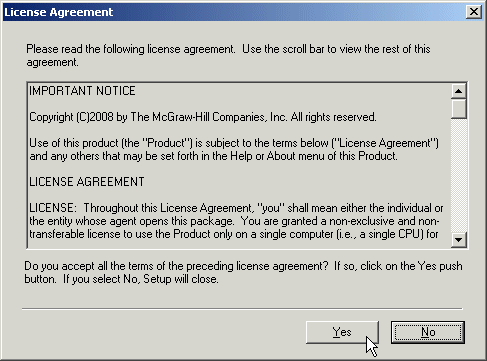The width and height of the screenshot is (487, 361).
Task: Click the scroll down arrow of the license text
Action: coord(459,240)
